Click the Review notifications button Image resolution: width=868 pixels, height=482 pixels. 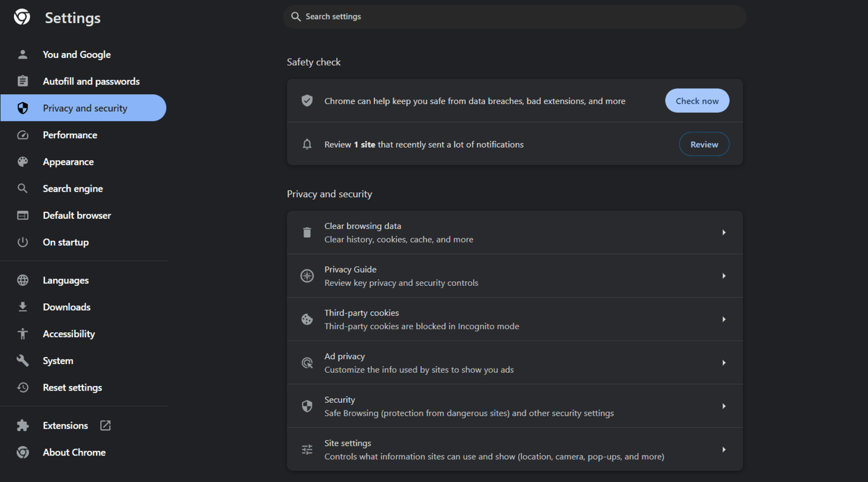click(704, 144)
